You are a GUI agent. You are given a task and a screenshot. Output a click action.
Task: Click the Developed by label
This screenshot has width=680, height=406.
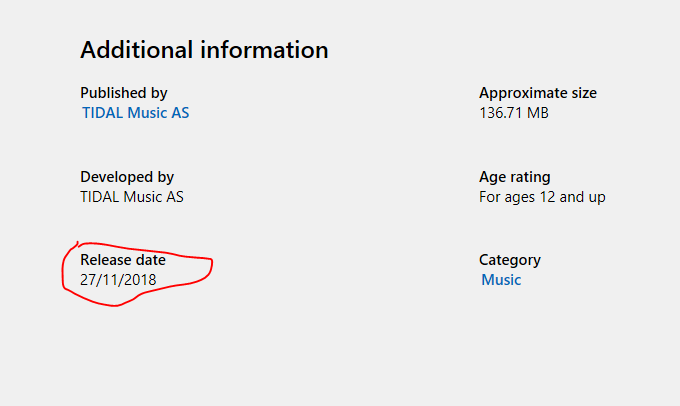pyautogui.click(x=127, y=177)
